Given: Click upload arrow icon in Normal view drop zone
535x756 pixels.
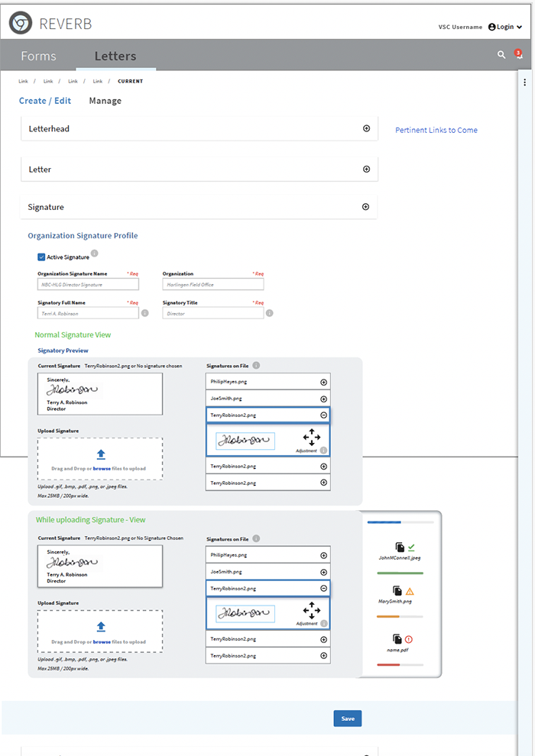Looking at the screenshot, I should point(101,454).
